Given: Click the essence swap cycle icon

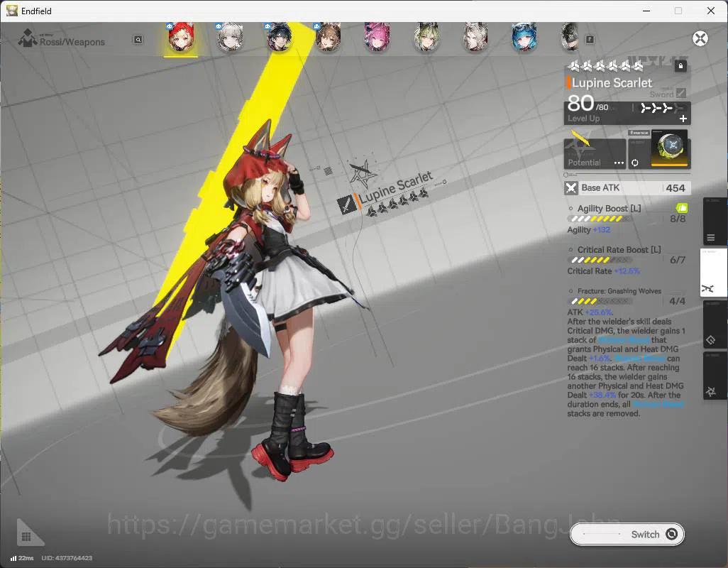Looking at the screenshot, I should pyautogui.click(x=634, y=163).
